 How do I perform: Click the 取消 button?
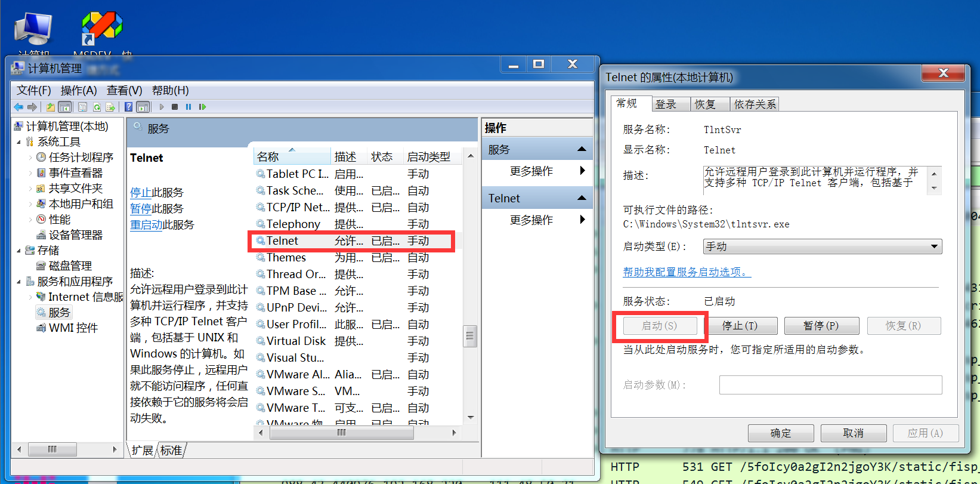point(854,433)
